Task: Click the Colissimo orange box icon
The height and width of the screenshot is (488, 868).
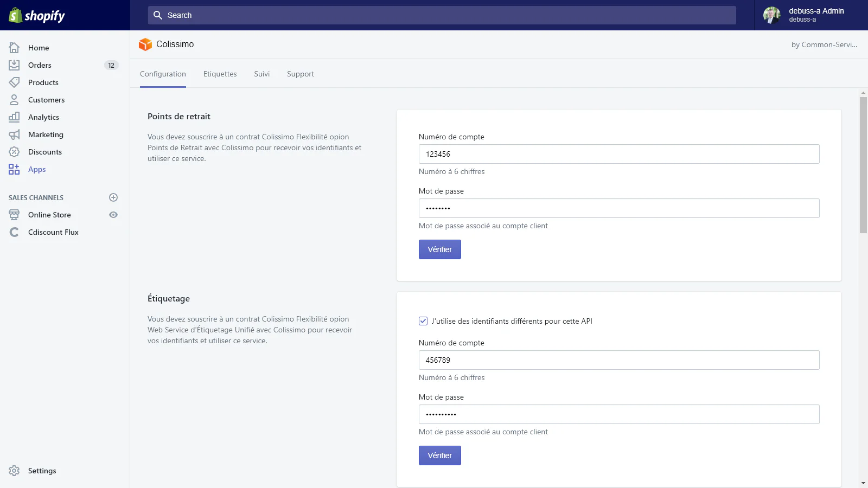Action: click(x=145, y=44)
